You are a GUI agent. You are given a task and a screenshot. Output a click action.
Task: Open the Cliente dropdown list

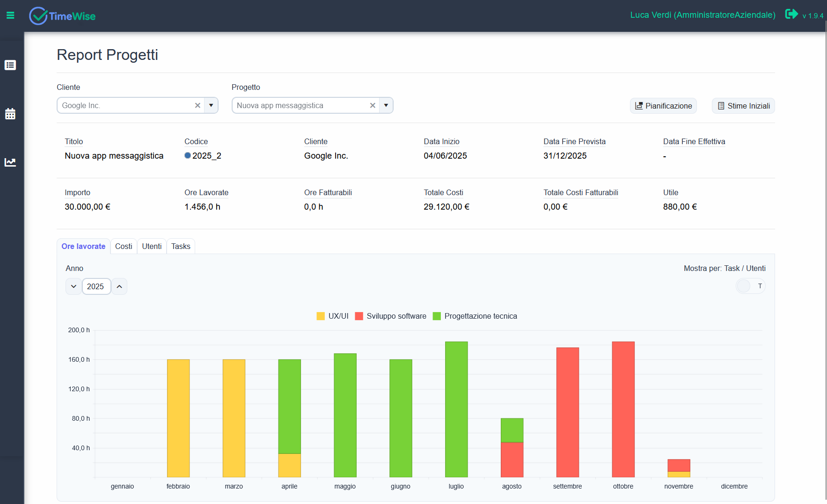(212, 105)
